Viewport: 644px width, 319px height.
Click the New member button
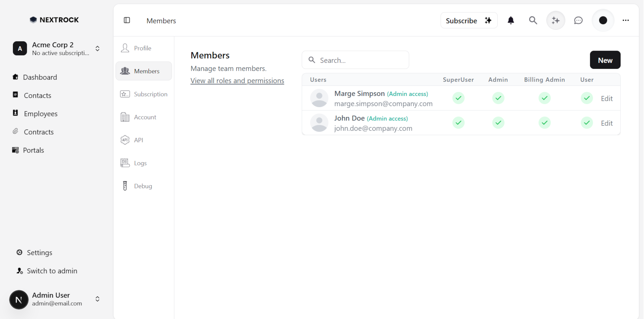(605, 60)
